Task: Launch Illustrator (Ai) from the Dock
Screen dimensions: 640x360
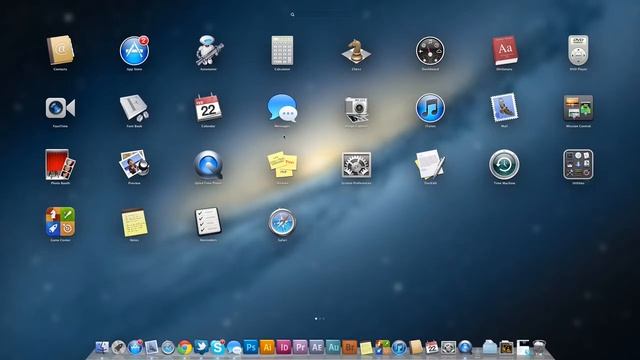Action: click(267, 347)
